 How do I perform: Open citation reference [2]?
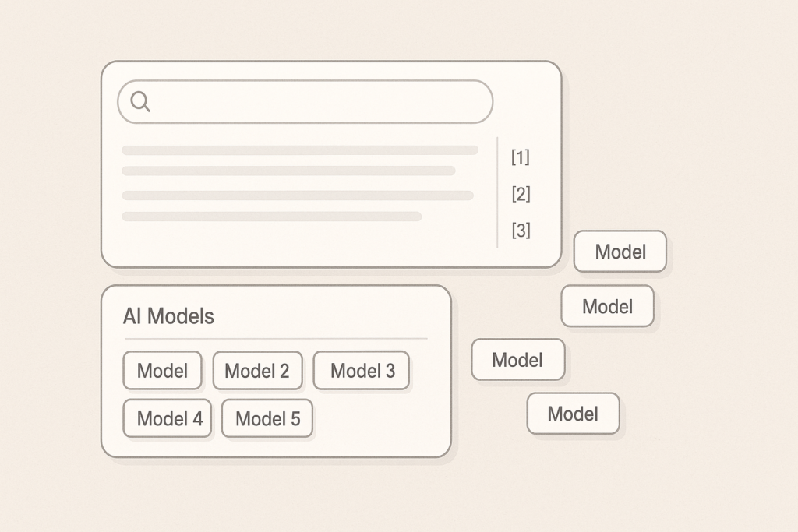pyautogui.click(x=521, y=194)
